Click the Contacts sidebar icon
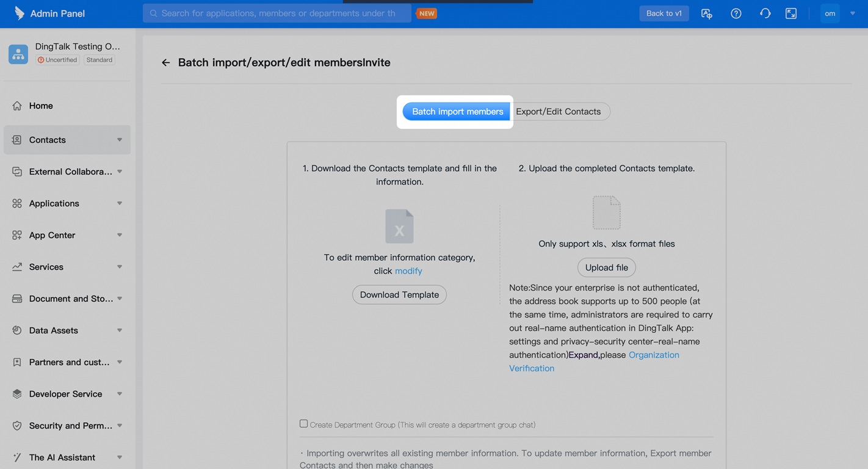This screenshot has height=469, width=868. tap(17, 140)
